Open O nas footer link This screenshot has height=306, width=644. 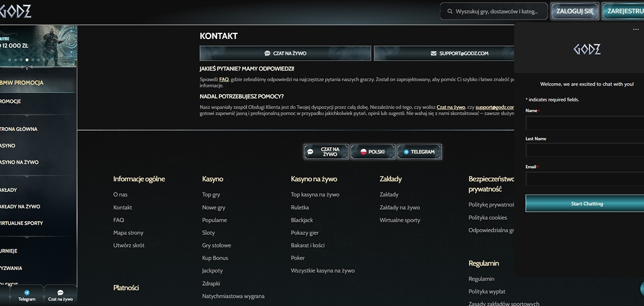(x=120, y=195)
